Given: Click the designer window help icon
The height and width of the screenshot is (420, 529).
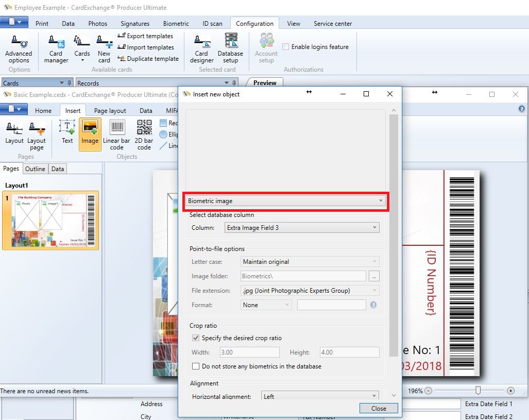Looking at the screenshot, I should coord(522,109).
